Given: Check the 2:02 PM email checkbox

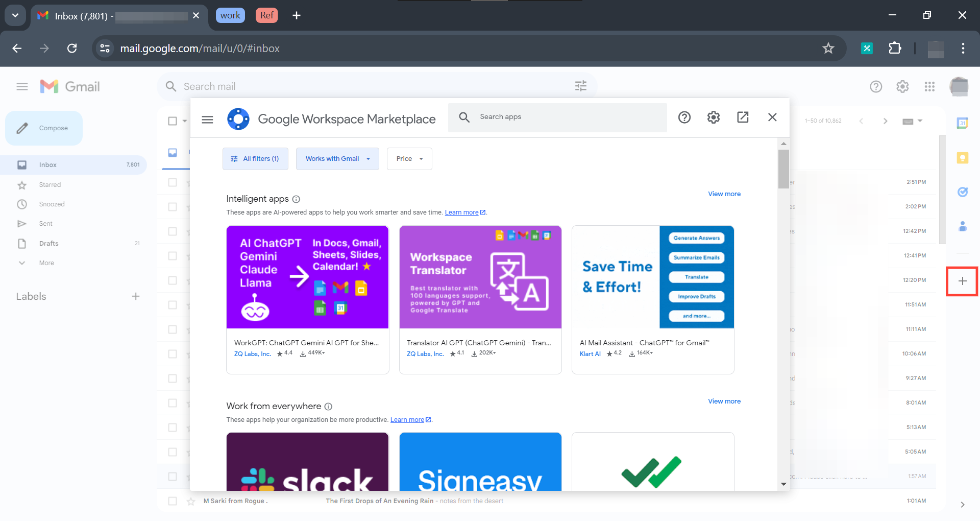Looking at the screenshot, I should (x=173, y=207).
